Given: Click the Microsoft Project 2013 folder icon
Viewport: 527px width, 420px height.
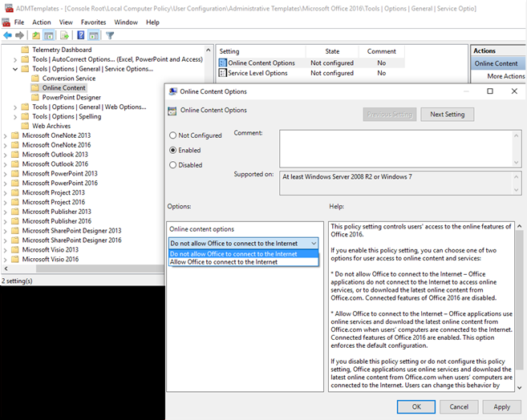Looking at the screenshot, I should click(14, 192).
